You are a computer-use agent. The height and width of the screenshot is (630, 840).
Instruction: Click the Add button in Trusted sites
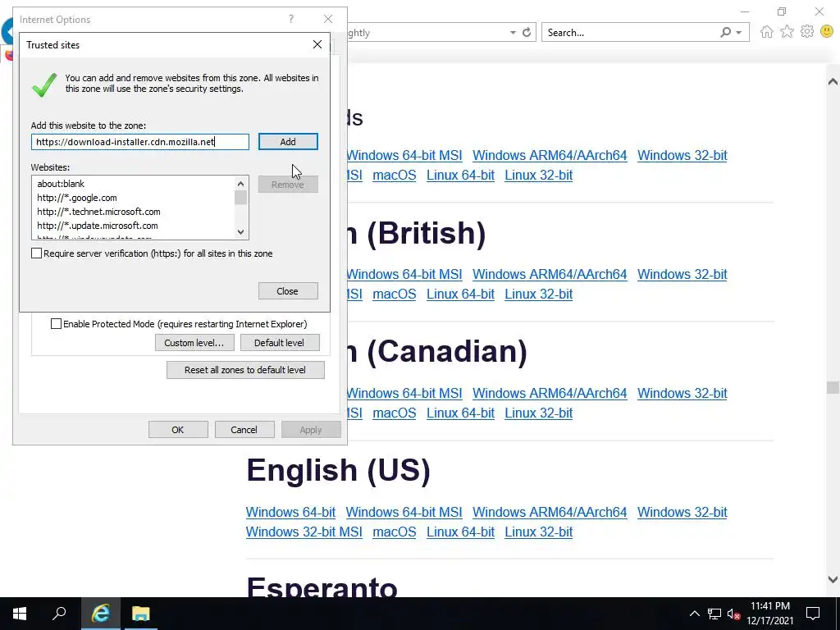[x=288, y=142]
